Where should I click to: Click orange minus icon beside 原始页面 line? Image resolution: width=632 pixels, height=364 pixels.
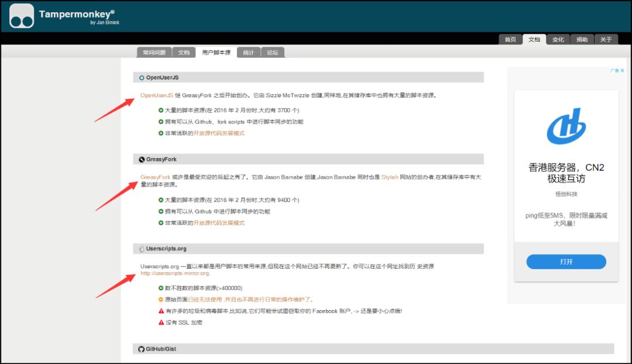[x=161, y=300]
